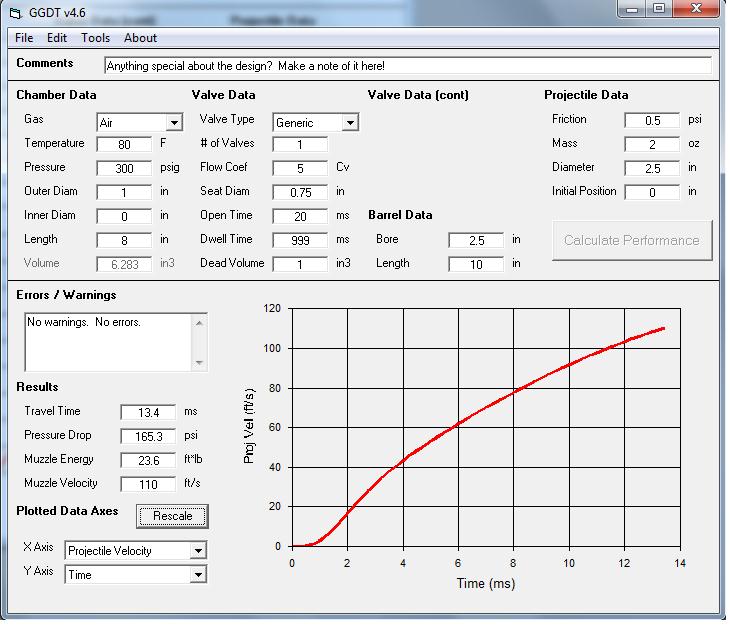Image resolution: width=730 pixels, height=625 pixels.
Task: Open the About menu
Action: (140, 38)
